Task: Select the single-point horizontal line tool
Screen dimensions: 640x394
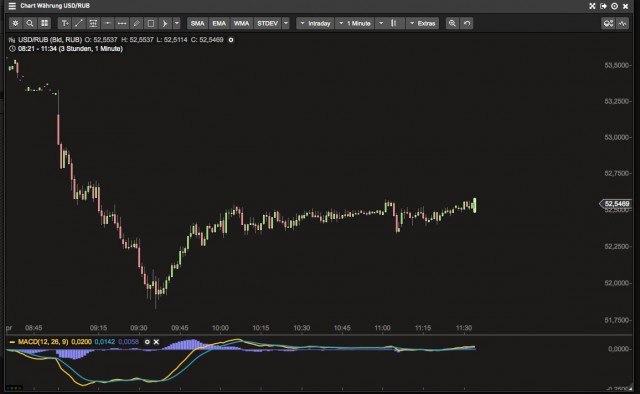Action: pos(108,23)
